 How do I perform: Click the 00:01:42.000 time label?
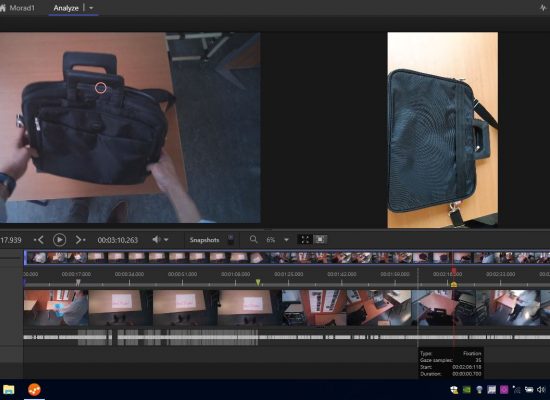click(x=342, y=274)
